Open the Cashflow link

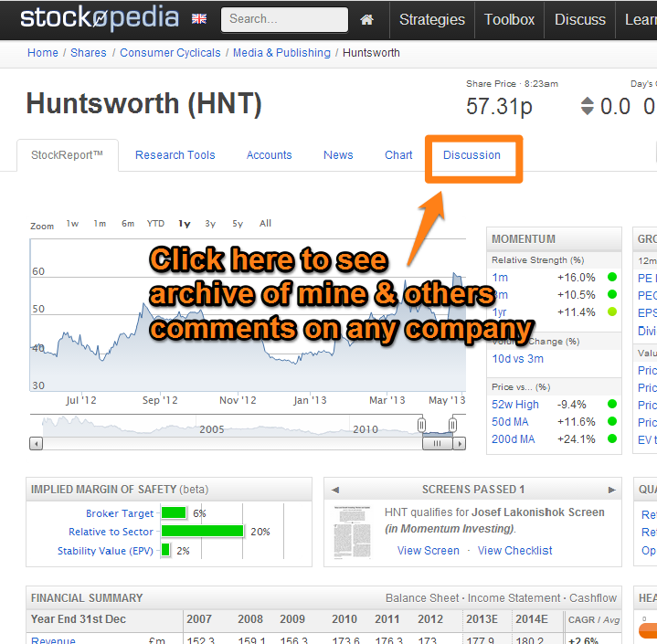(593, 598)
